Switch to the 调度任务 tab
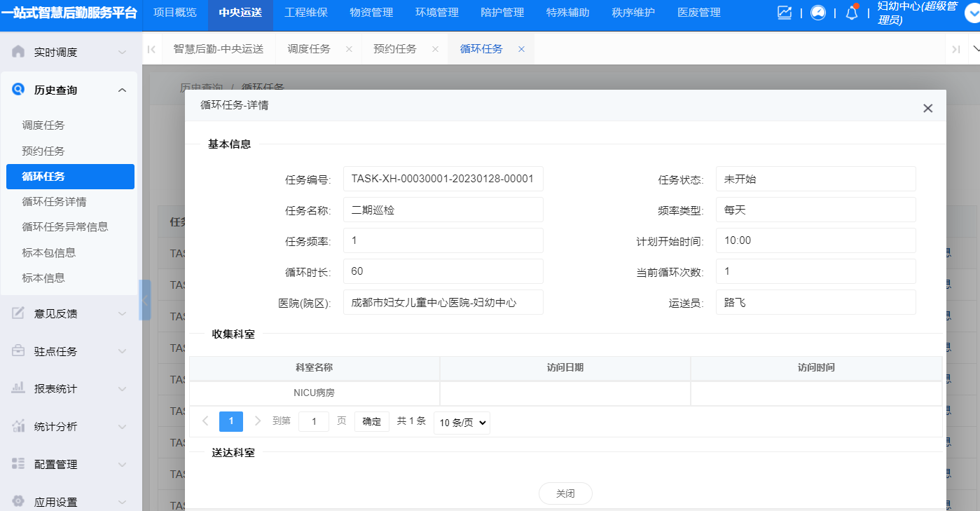Screen dimensions: 980x511 309,49
